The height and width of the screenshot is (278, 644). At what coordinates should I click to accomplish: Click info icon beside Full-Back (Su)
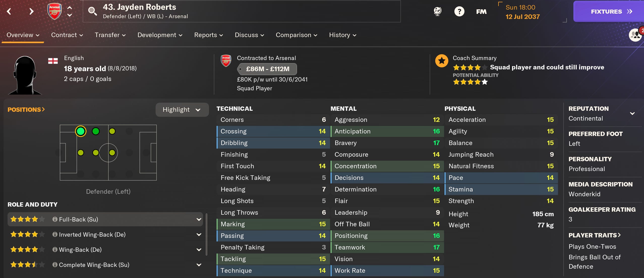click(x=55, y=219)
